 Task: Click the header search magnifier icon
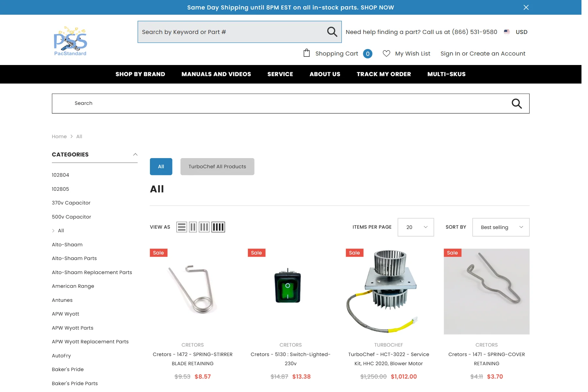[x=332, y=32]
